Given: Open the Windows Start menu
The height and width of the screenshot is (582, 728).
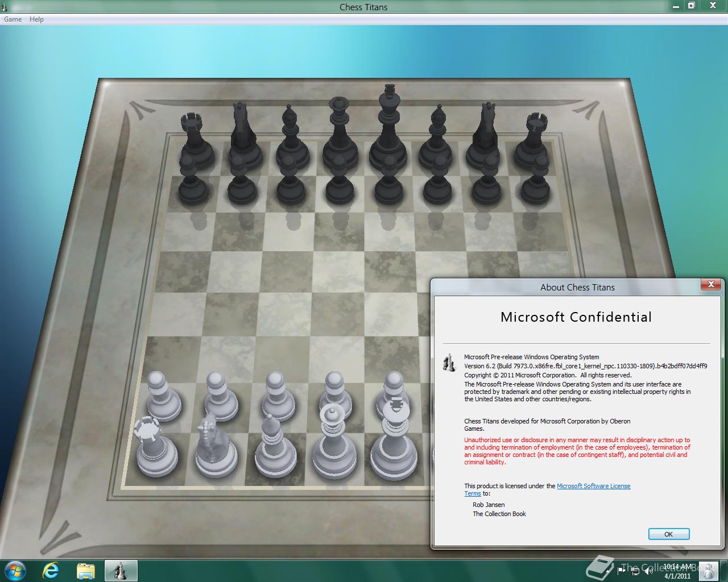Looking at the screenshot, I should (x=15, y=570).
